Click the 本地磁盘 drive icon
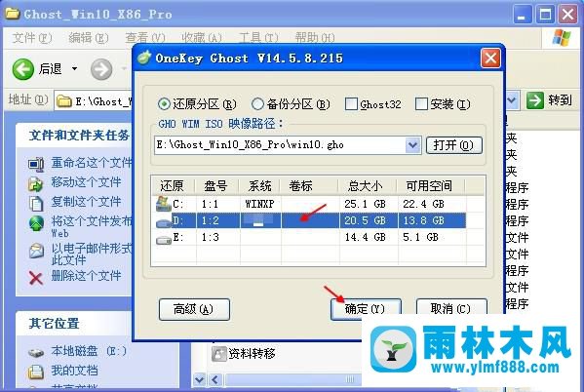Viewport: 584px width, 392px height. pyautogui.click(x=36, y=352)
